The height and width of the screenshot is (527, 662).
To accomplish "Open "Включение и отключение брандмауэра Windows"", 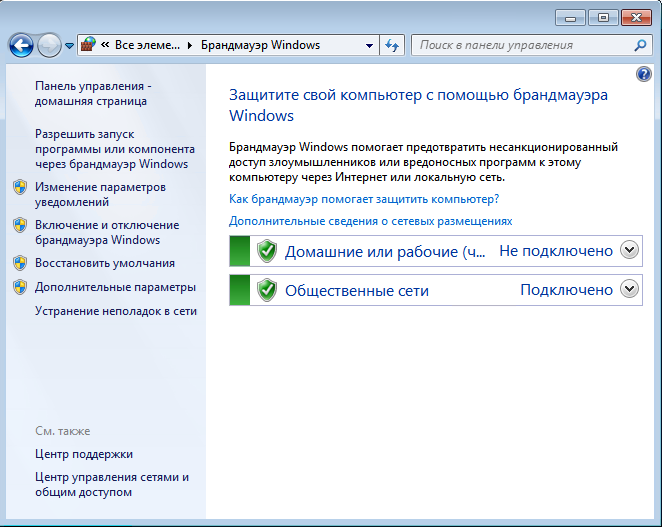I will [107, 232].
